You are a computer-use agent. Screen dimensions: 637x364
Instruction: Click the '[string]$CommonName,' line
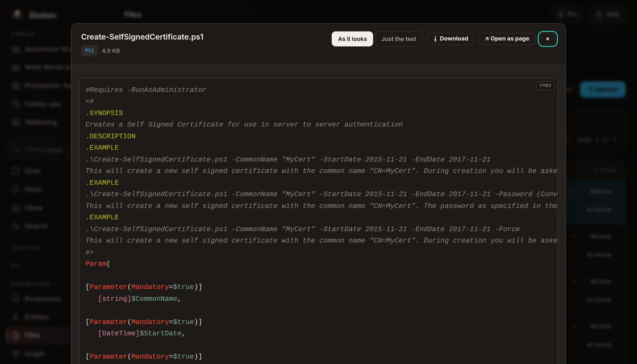139,299
